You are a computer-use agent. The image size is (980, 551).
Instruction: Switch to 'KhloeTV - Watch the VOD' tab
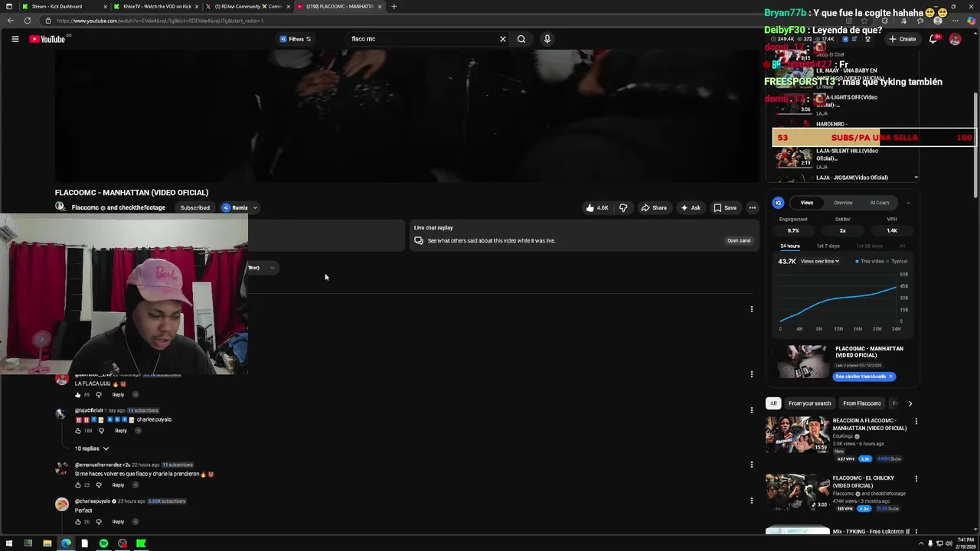156,6
